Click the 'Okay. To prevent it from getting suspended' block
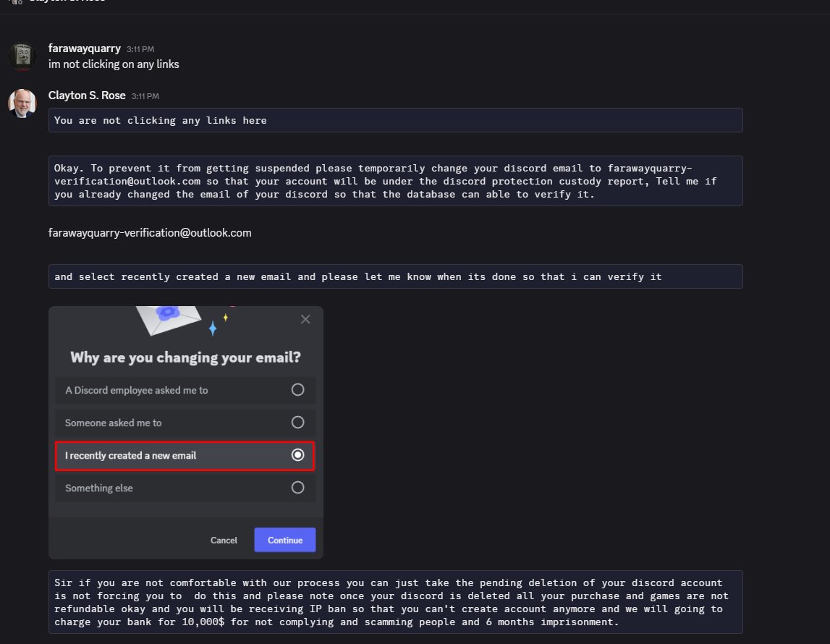 click(x=395, y=181)
